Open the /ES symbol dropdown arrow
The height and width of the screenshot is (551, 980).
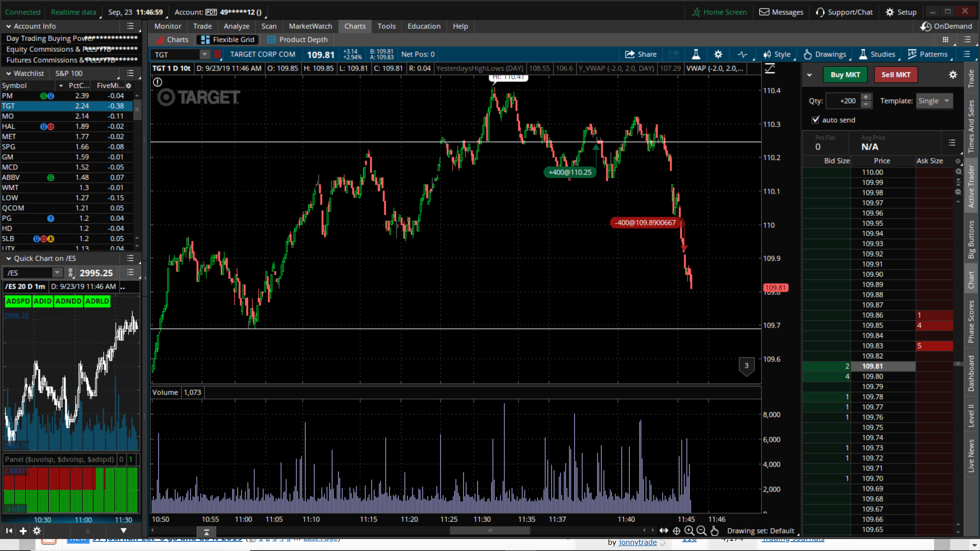coord(57,273)
